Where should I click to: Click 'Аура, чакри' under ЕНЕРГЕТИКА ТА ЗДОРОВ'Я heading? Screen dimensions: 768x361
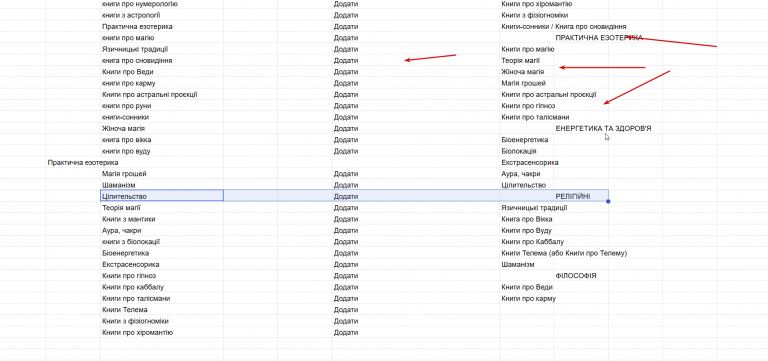(x=521, y=173)
